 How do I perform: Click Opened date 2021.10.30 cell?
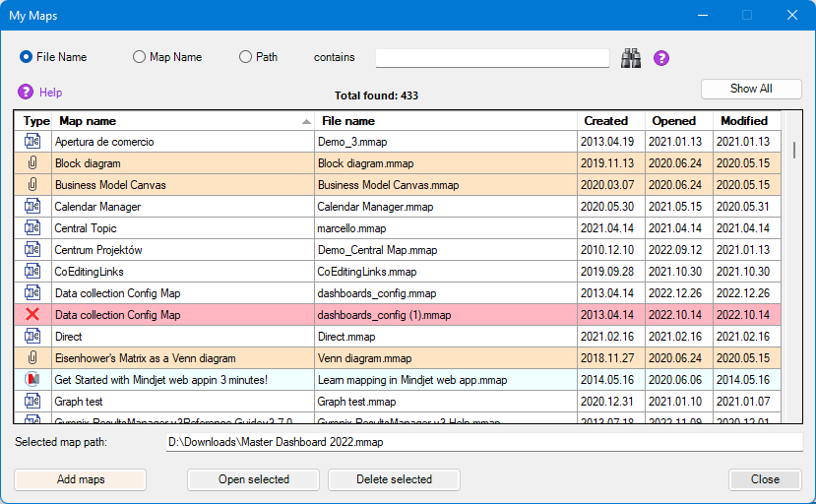pos(679,272)
